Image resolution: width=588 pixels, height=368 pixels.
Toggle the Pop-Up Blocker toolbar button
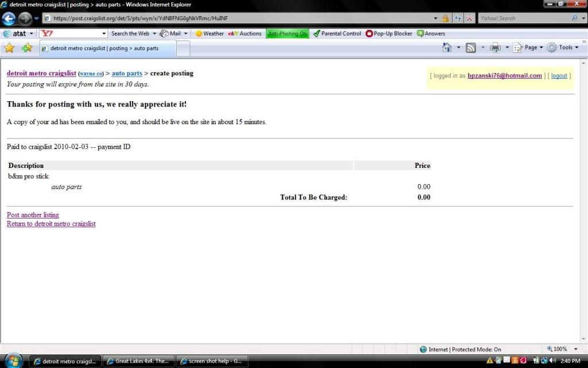pyautogui.click(x=389, y=34)
